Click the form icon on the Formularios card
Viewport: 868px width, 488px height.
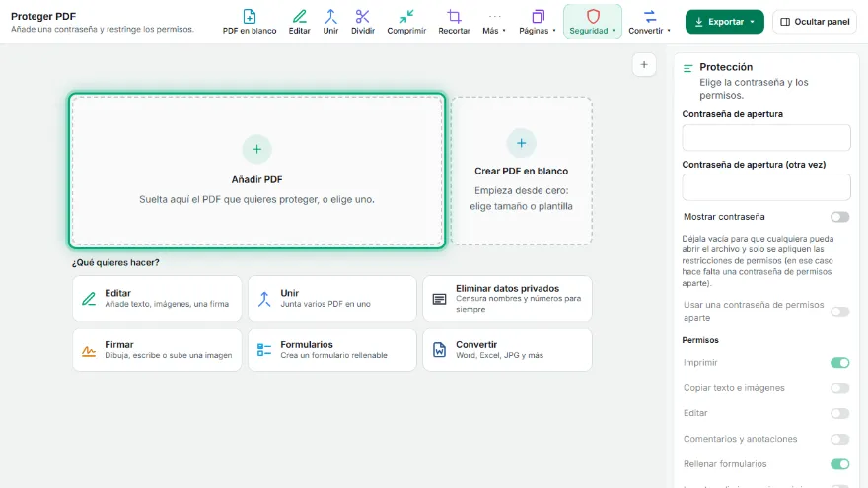pos(264,350)
